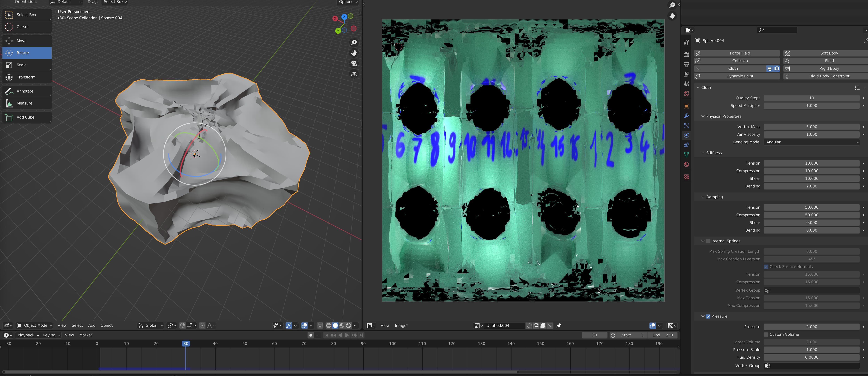The height and width of the screenshot is (376, 868).
Task: Collapse Stiffness section
Action: [703, 153]
